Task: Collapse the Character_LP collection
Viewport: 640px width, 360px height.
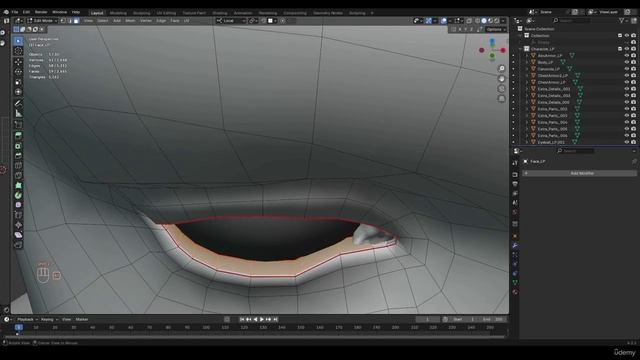Action: [520, 49]
